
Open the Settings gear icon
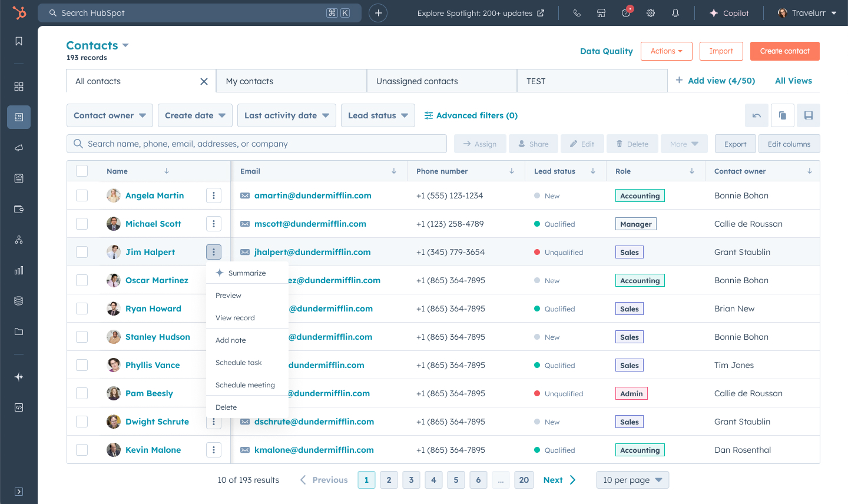click(651, 13)
